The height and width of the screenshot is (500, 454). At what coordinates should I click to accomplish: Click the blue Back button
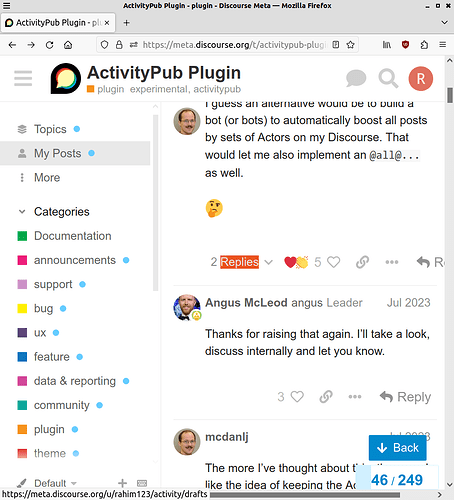397,448
